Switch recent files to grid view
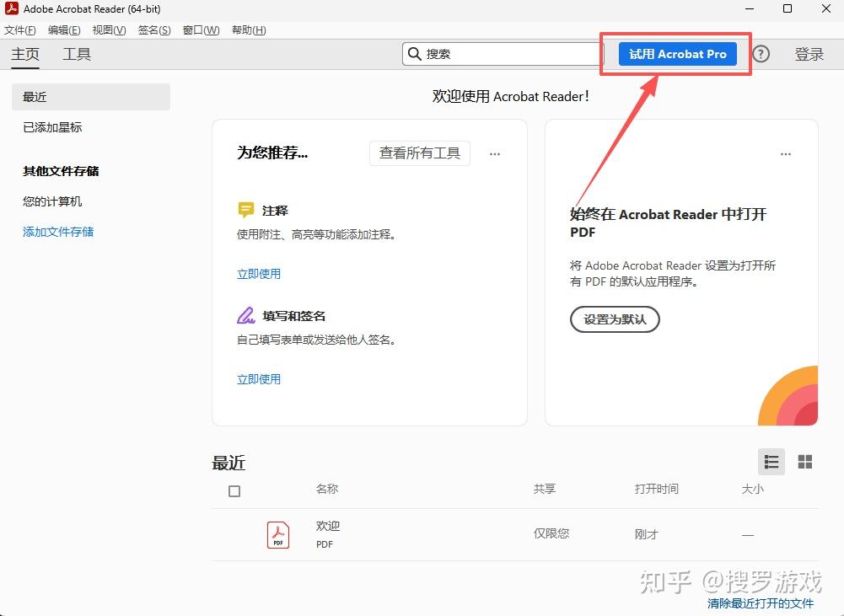This screenshot has height=616, width=844. tap(804, 461)
